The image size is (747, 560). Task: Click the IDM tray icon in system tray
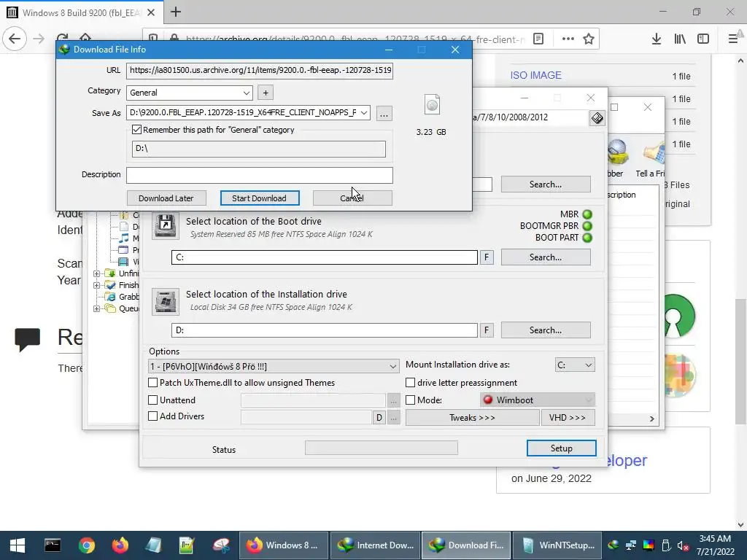coord(614,545)
